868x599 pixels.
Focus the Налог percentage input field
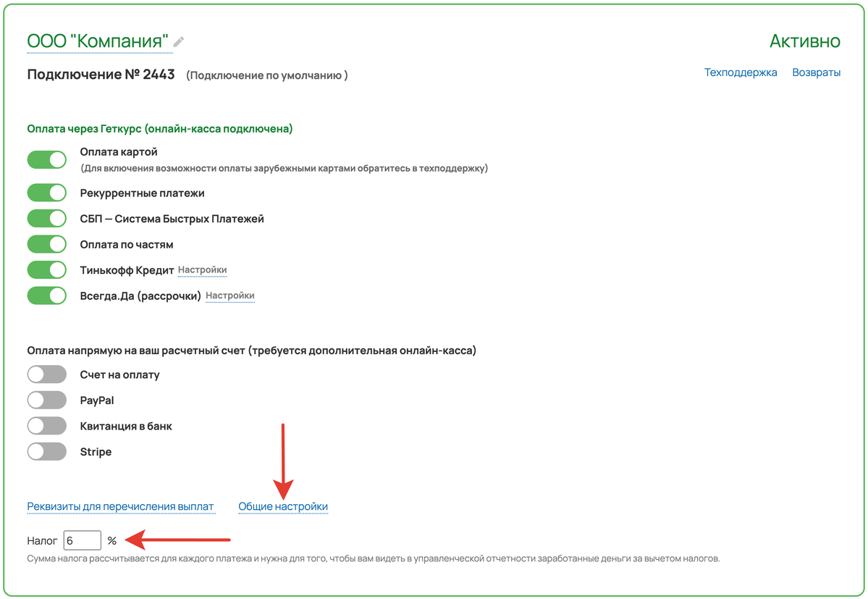tap(83, 540)
